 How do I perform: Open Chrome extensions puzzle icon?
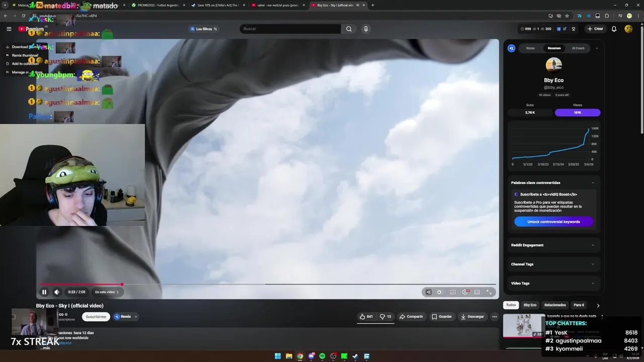(607, 16)
